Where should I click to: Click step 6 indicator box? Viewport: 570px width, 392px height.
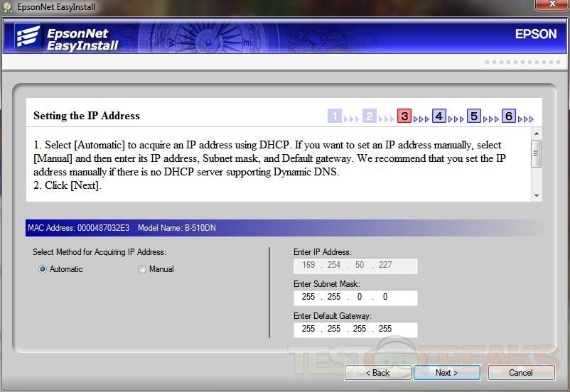point(509,116)
